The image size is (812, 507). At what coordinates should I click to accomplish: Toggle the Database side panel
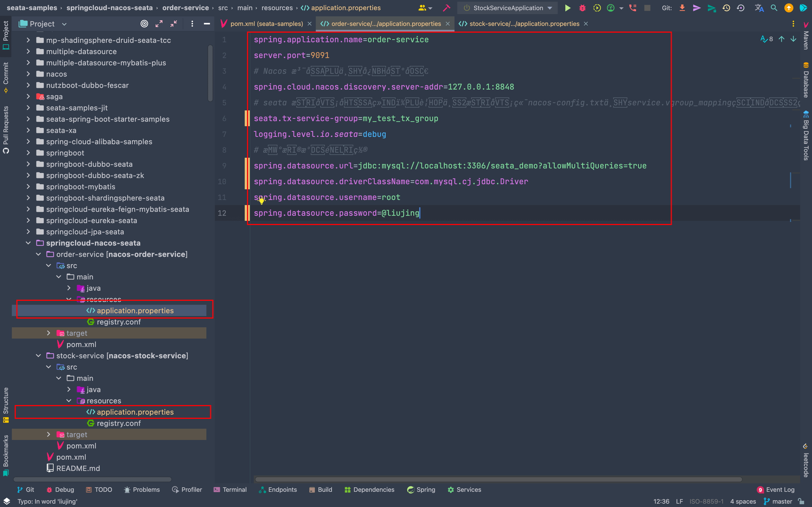pos(806,81)
